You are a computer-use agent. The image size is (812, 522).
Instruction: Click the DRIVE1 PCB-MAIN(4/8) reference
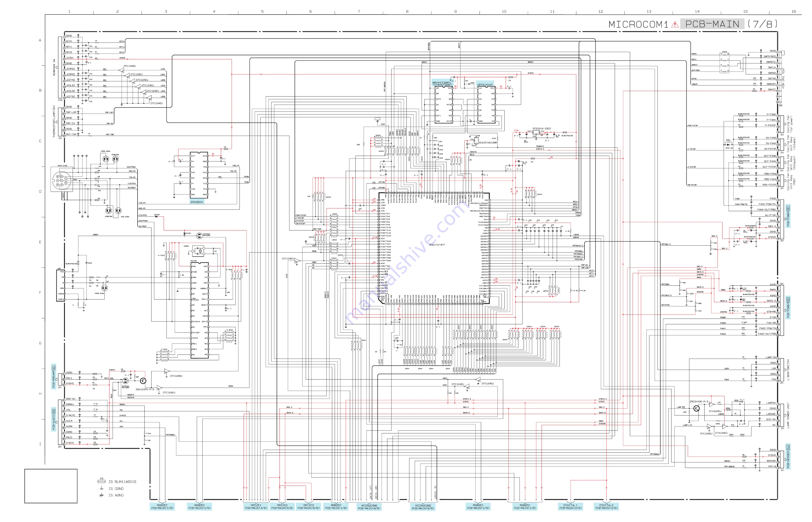256,506
